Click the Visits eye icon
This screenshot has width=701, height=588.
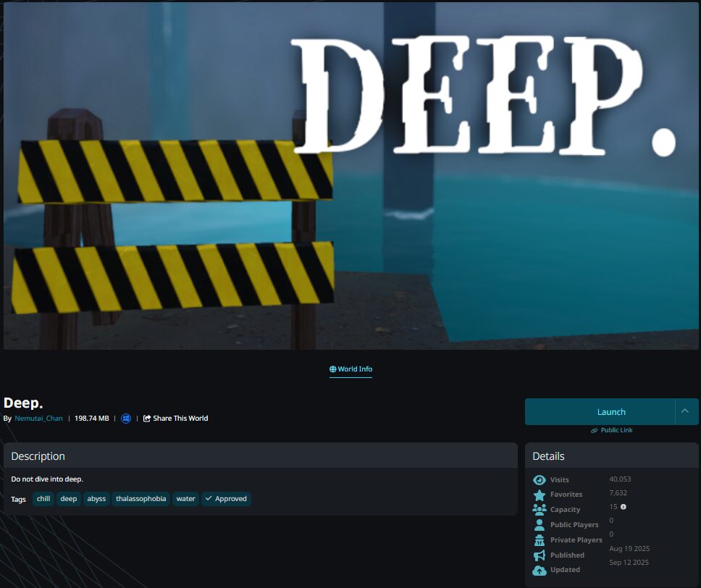point(540,480)
